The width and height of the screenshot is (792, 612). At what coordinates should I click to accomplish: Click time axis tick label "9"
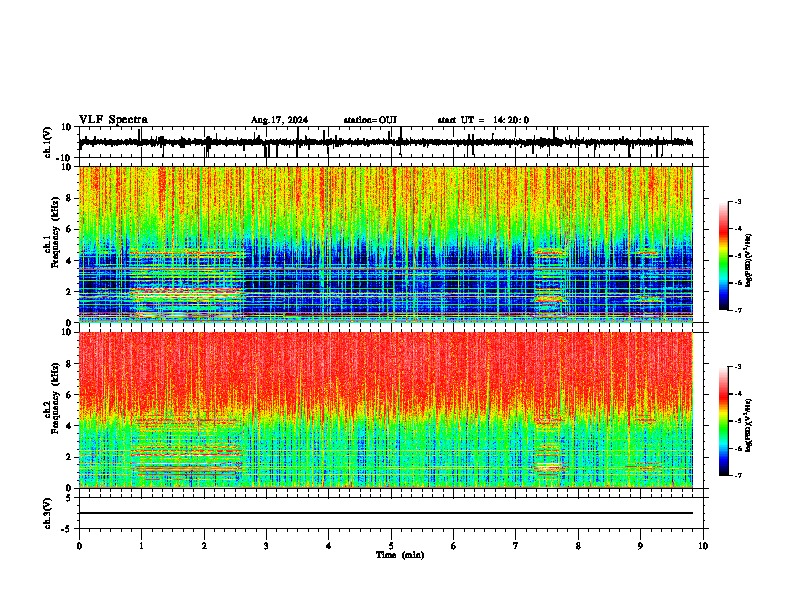click(640, 546)
